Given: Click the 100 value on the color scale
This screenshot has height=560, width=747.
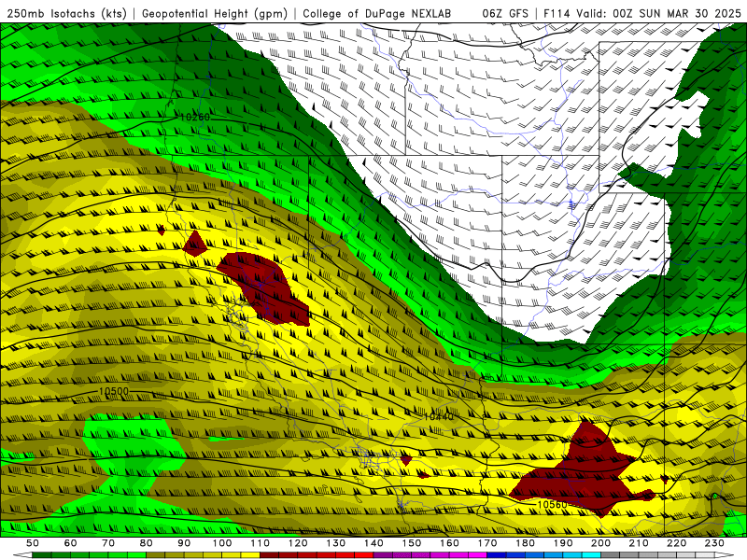Looking at the screenshot, I should pos(221,543).
